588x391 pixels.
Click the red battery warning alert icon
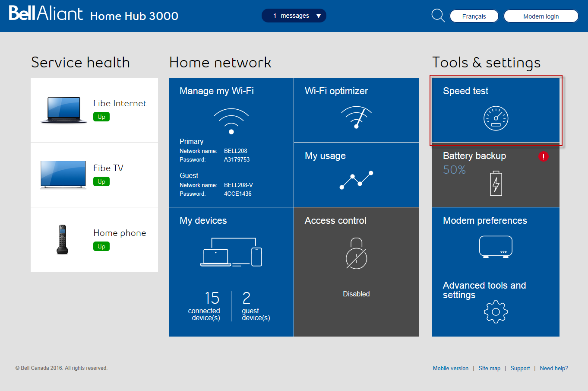[543, 156]
